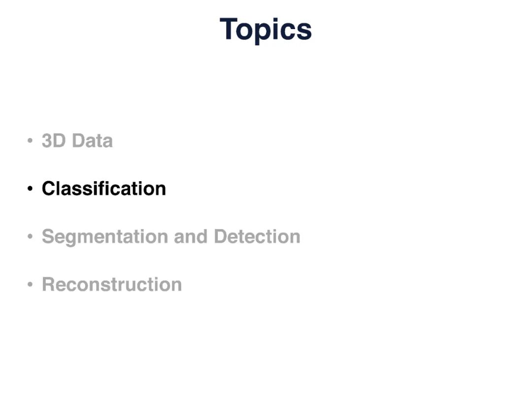The image size is (532, 399).
Task: Select the Segmentation and Detection bullet line
Action: 171,236
